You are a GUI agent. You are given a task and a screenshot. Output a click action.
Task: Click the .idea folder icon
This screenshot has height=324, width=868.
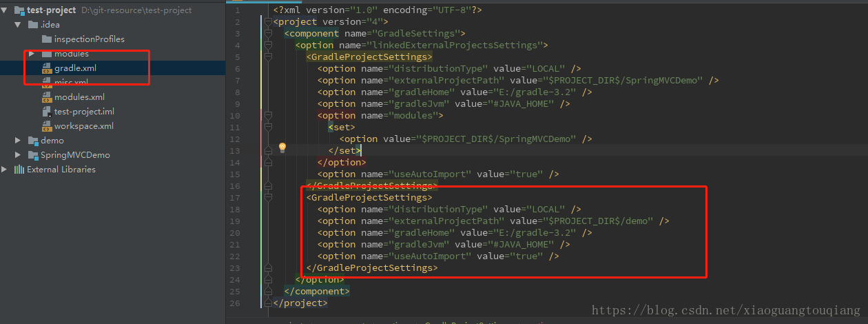click(x=33, y=25)
